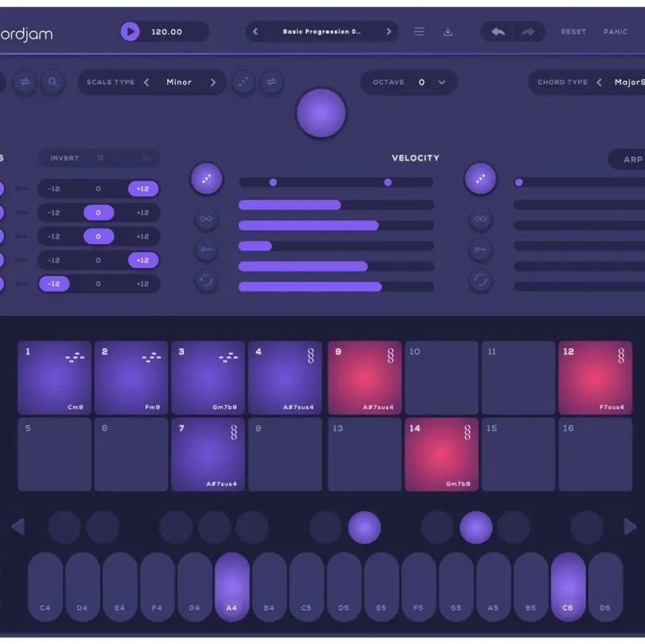
Task: Play the A4 key
Action: point(232,587)
